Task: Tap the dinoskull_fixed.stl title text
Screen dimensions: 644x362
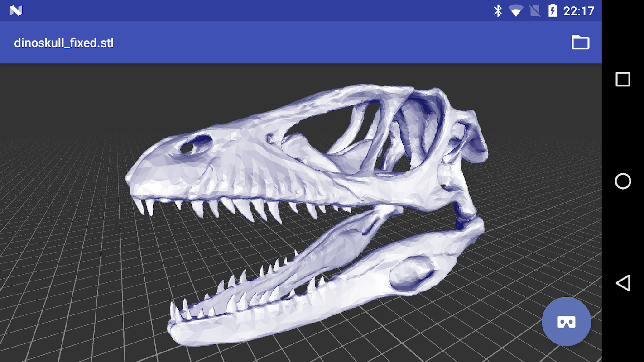Action: [x=64, y=43]
